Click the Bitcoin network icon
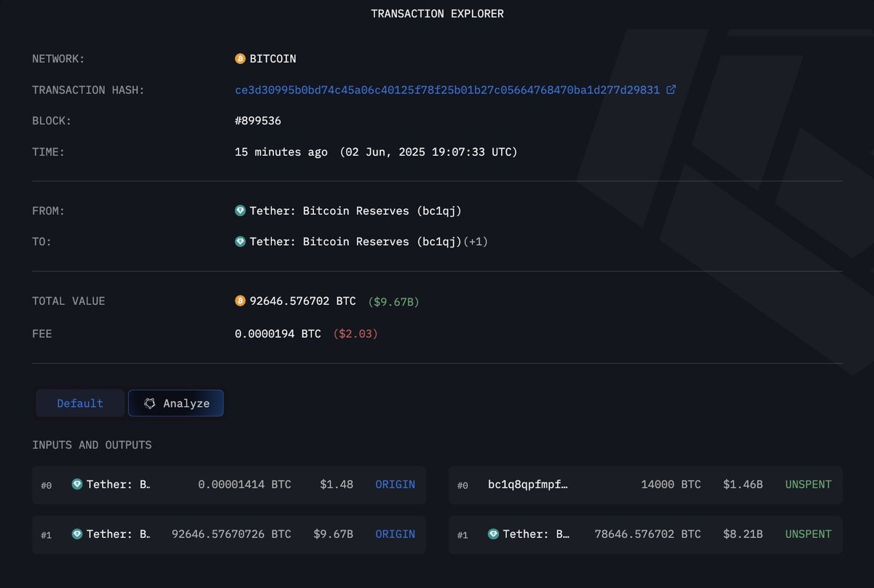Viewport: 874px width, 588px height. [240, 59]
